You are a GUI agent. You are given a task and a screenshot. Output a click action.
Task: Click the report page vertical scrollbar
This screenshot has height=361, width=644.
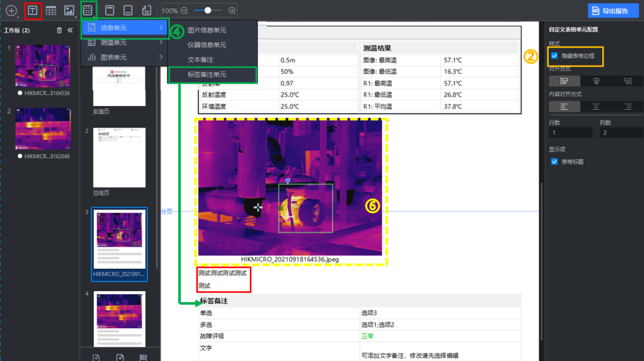(x=541, y=261)
